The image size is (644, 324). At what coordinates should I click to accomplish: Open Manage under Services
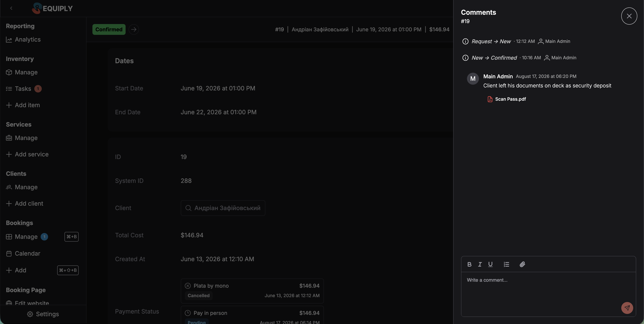[22, 138]
